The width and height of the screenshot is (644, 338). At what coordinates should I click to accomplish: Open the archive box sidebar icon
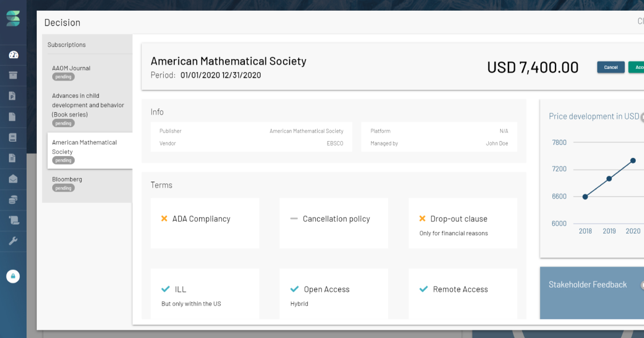coord(13,75)
